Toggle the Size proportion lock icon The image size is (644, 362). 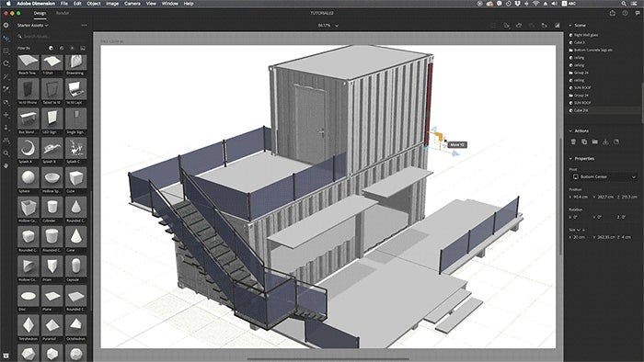pyautogui.click(x=583, y=230)
